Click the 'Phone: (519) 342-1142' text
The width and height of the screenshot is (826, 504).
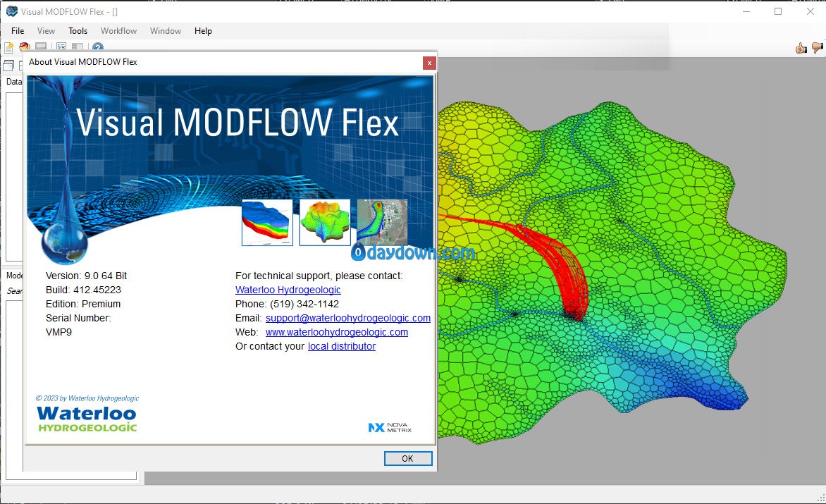click(x=287, y=305)
